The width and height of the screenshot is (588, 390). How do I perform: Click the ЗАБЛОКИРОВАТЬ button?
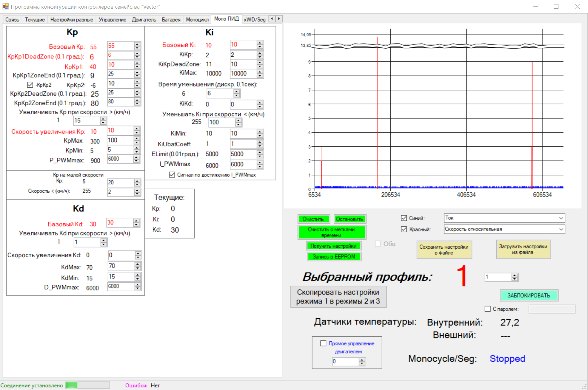[x=529, y=295]
